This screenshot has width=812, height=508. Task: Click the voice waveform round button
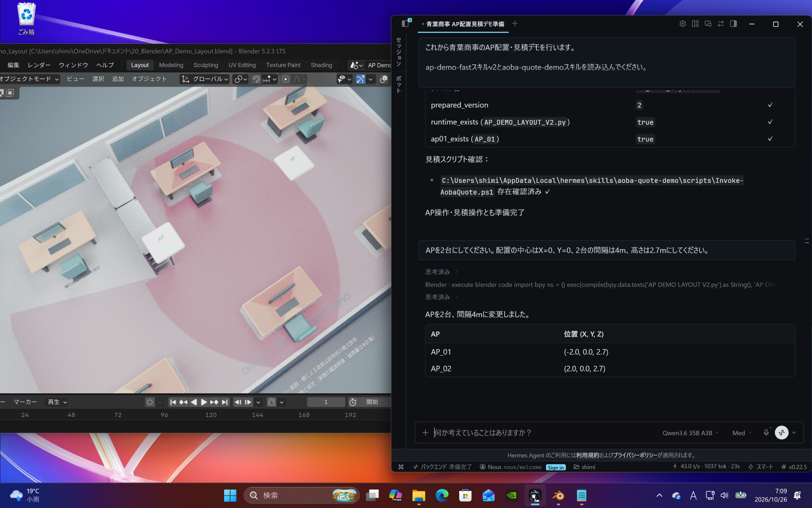(x=782, y=432)
